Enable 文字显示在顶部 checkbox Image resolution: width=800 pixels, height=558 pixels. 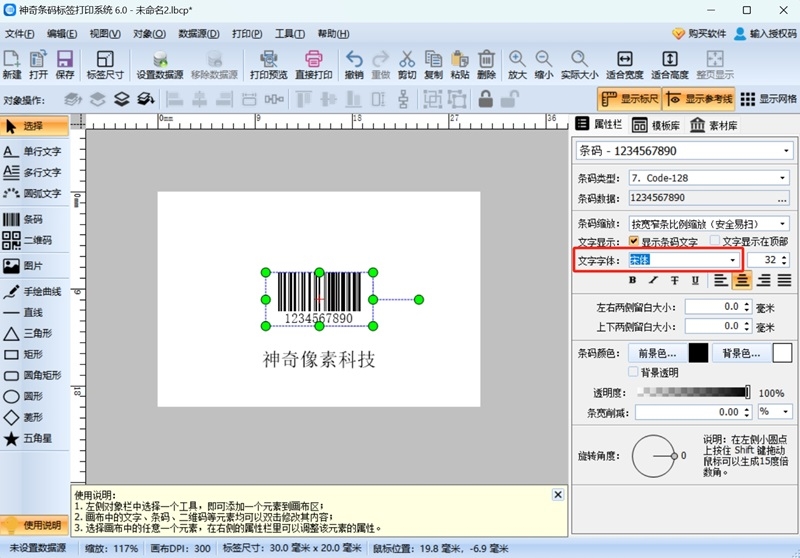coord(715,242)
